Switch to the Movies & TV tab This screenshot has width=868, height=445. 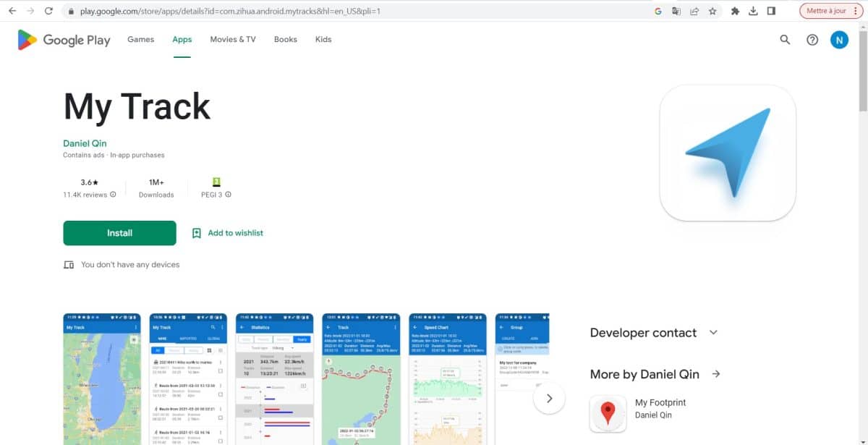tap(233, 39)
